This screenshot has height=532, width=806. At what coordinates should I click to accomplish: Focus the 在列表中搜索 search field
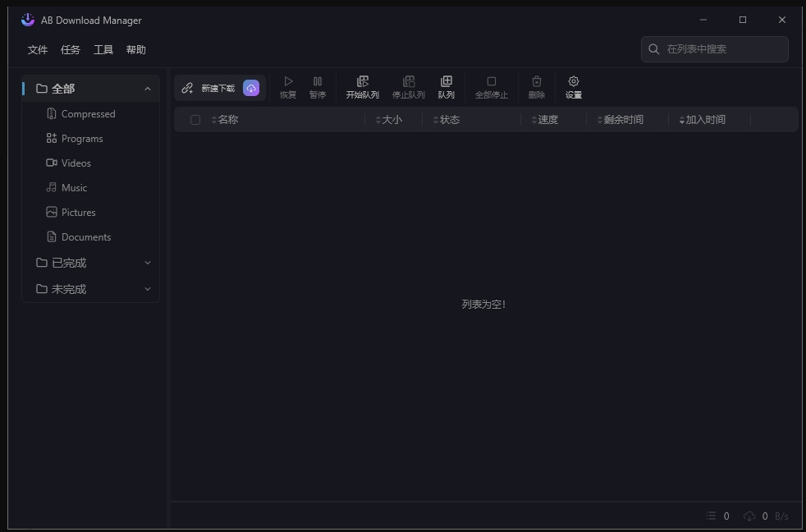[715, 48]
